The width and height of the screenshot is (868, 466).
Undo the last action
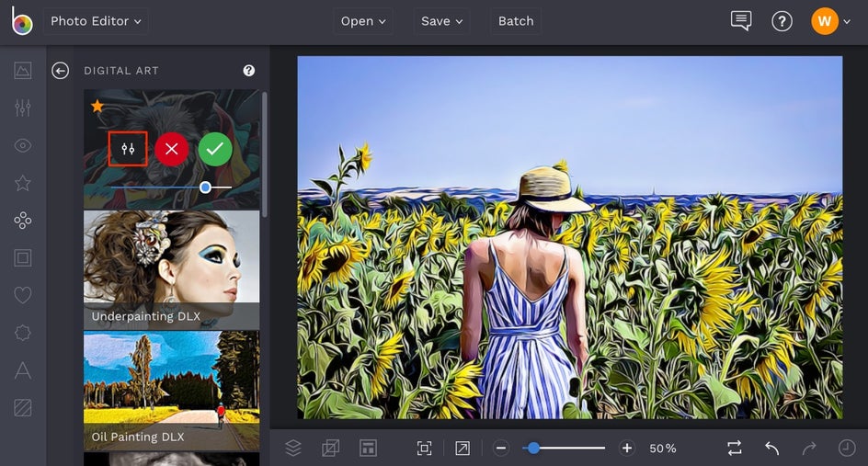click(x=771, y=448)
